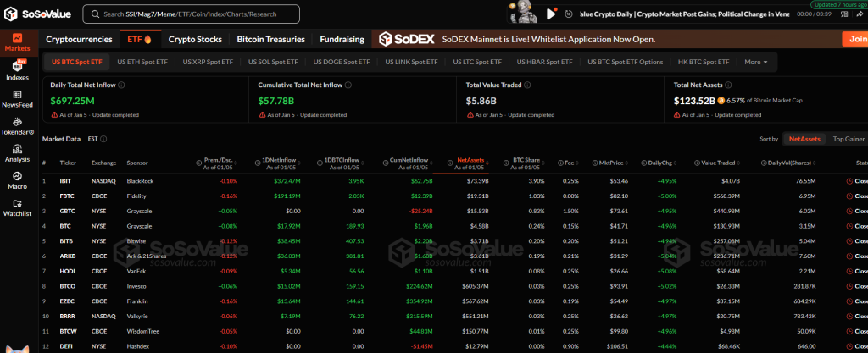Switch to the Crypto Stocks tab
The height and width of the screenshot is (353, 868).
[195, 39]
